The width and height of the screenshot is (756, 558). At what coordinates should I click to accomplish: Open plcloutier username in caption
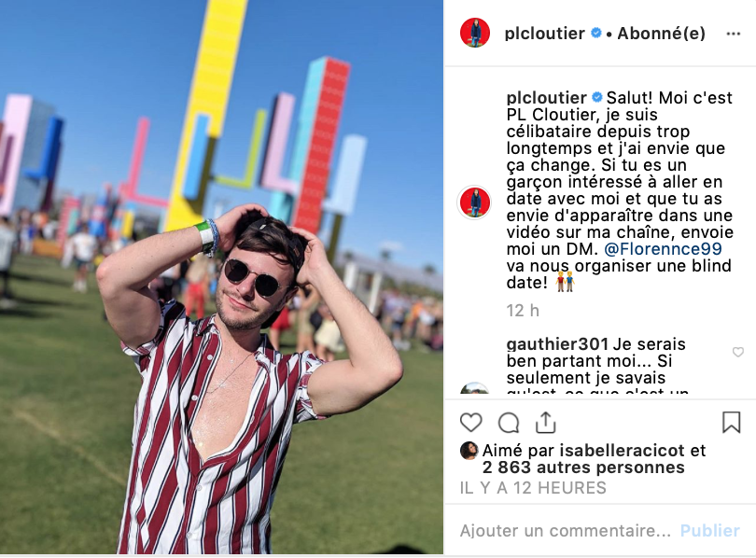(546, 97)
